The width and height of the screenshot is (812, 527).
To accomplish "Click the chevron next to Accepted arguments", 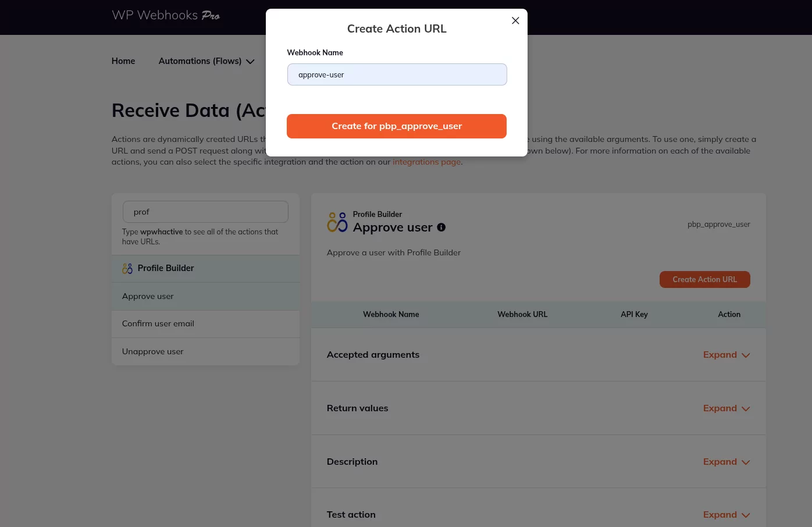I will point(746,355).
